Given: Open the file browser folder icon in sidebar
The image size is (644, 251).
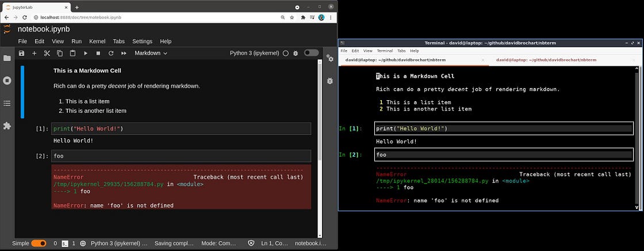Looking at the screenshot, I should click(x=7, y=58).
